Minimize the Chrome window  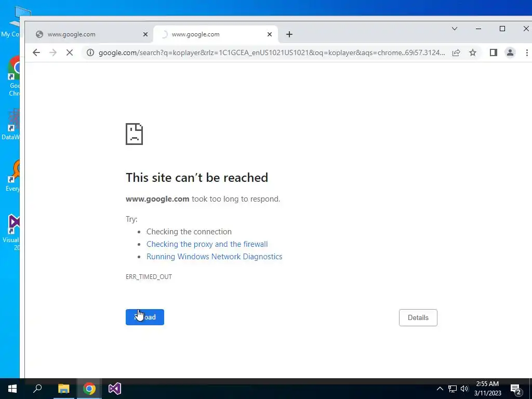pos(478,29)
